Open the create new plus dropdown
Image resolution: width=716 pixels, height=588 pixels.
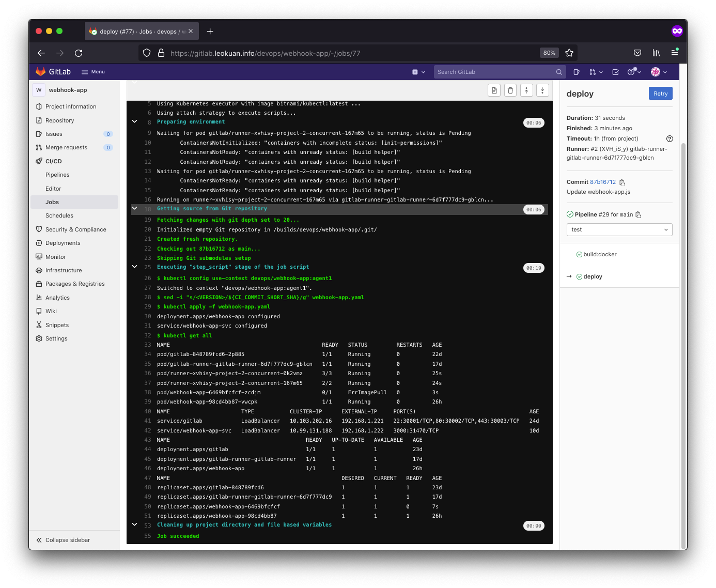(x=418, y=72)
